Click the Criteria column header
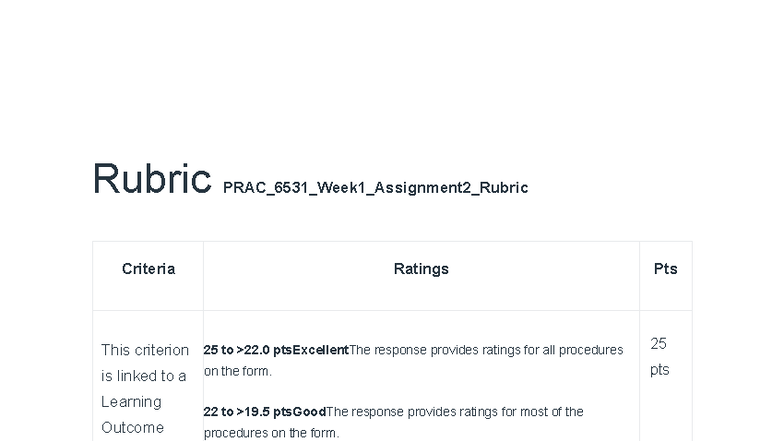The height and width of the screenshot is (441, 784). 148,269
